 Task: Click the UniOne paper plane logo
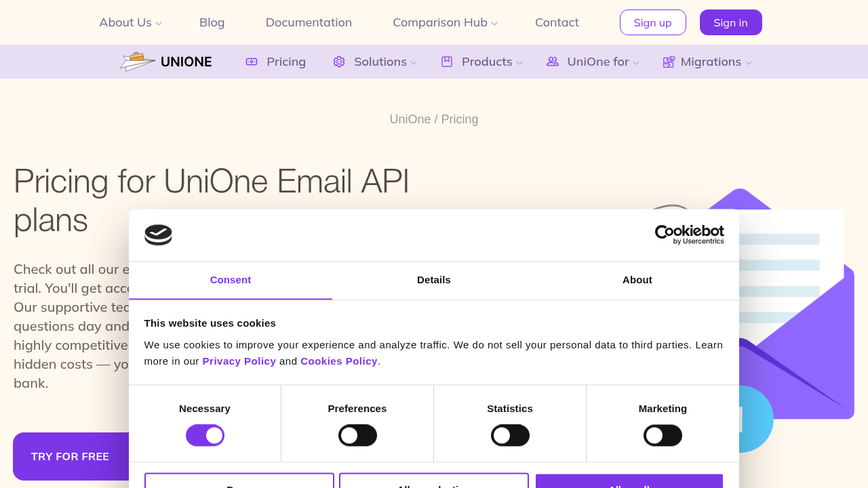click(x=138, y=62)
